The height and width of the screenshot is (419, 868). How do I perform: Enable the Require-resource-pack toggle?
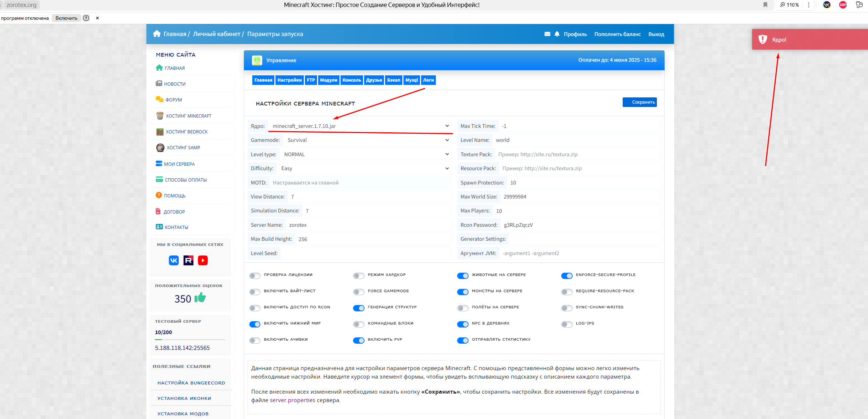567,291
